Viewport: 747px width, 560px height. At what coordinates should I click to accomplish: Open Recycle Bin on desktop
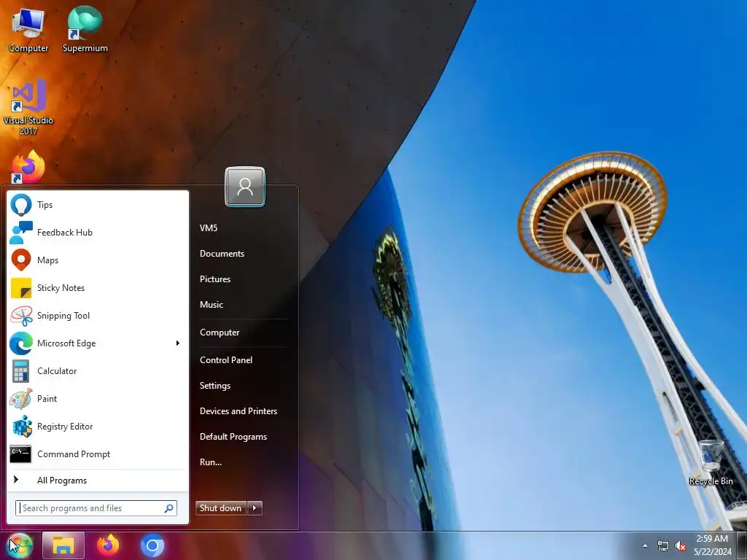(711, 463)
